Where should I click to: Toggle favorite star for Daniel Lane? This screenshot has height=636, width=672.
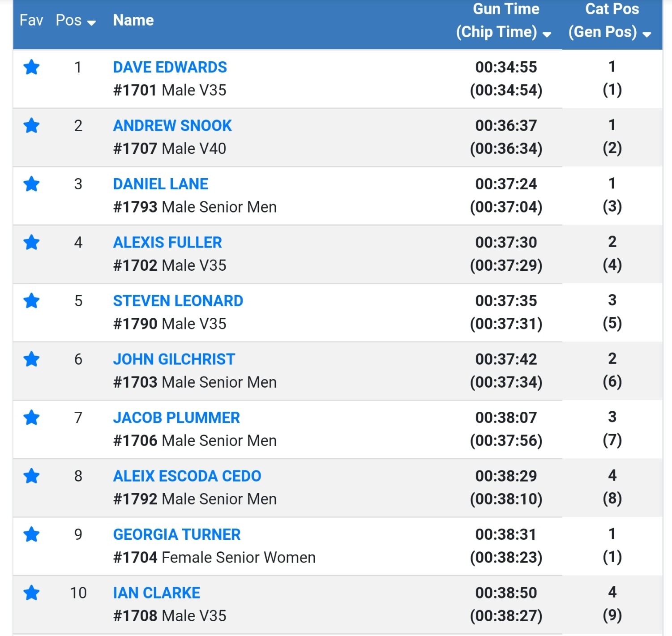31,184
